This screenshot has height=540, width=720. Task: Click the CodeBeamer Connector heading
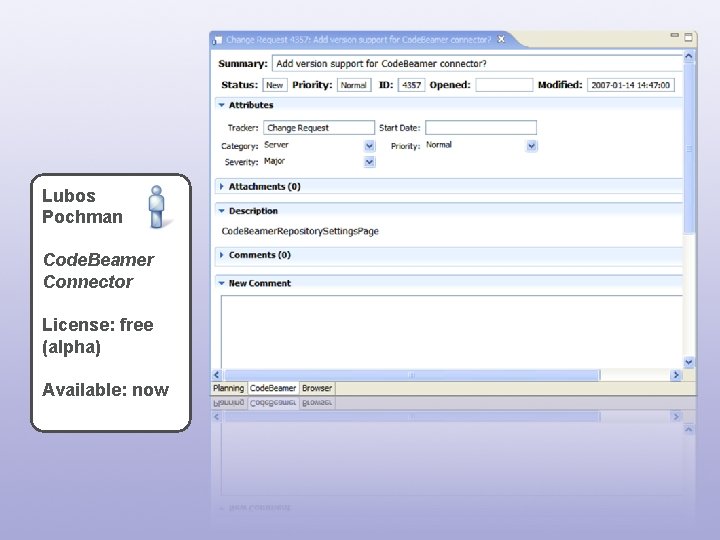pos(98,270)
